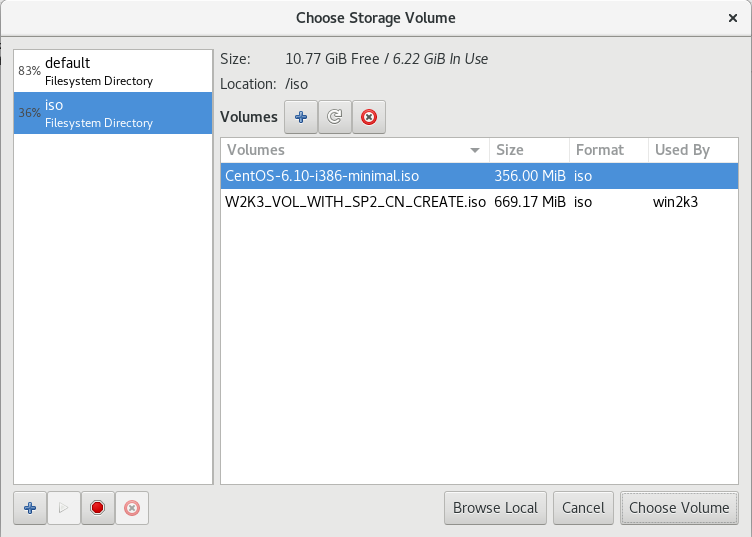The height and width of the screenshot is (537, 752).
Task: Sort volumes by Size column
Action: [528, 150]
